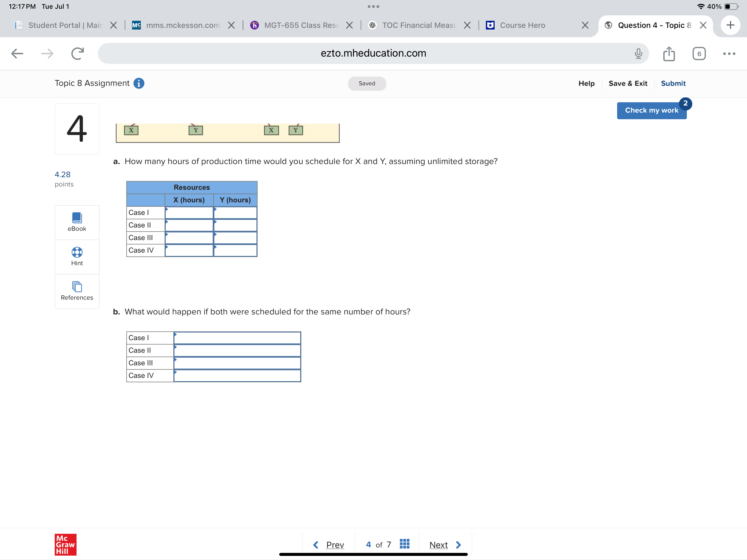This screenshot has height=560, width=747.
Task: Open the tab overview showing 6 tabs
Action: pyautogui.click(x=699, y=53)
